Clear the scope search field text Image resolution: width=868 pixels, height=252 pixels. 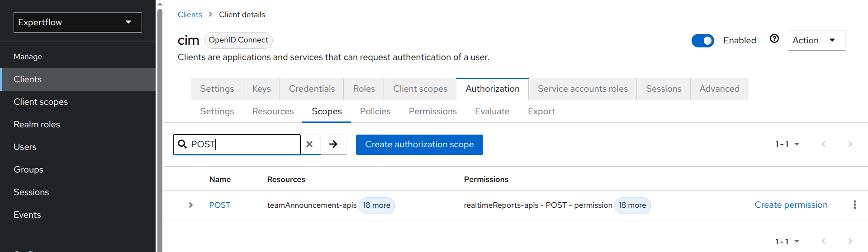pyautogui.click(x=309, y=145)
